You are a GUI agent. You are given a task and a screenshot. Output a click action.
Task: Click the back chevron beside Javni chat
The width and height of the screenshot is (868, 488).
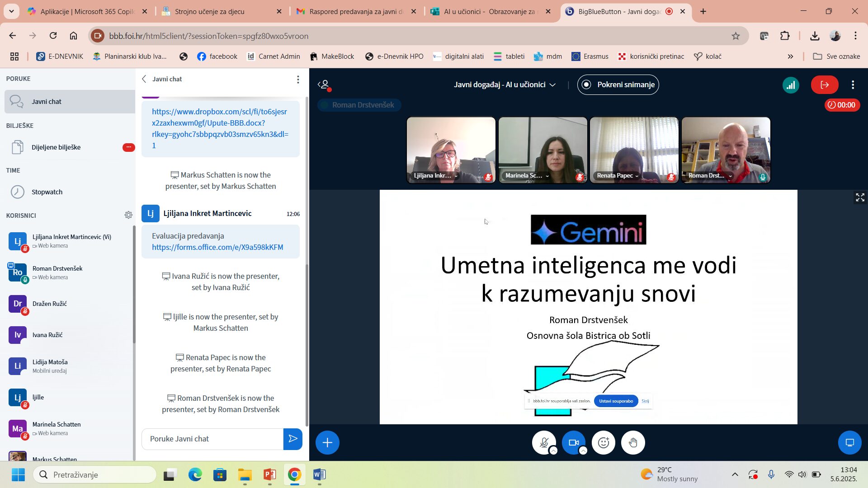pyautogui.click(x=144, y=79)
